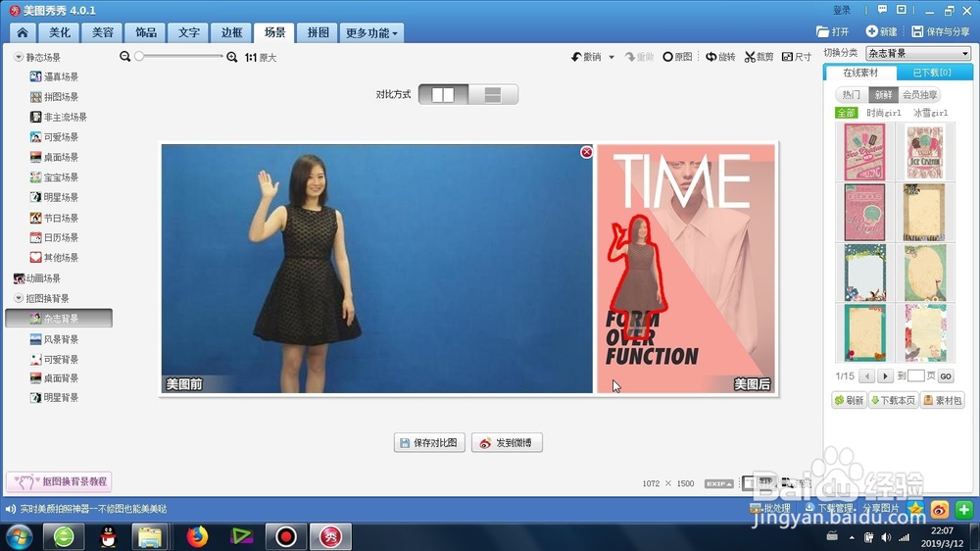The height and width of the screenshot is (551, 980).
Task: Switch to the 已下载[0] tab
Action: coord(932,73)
